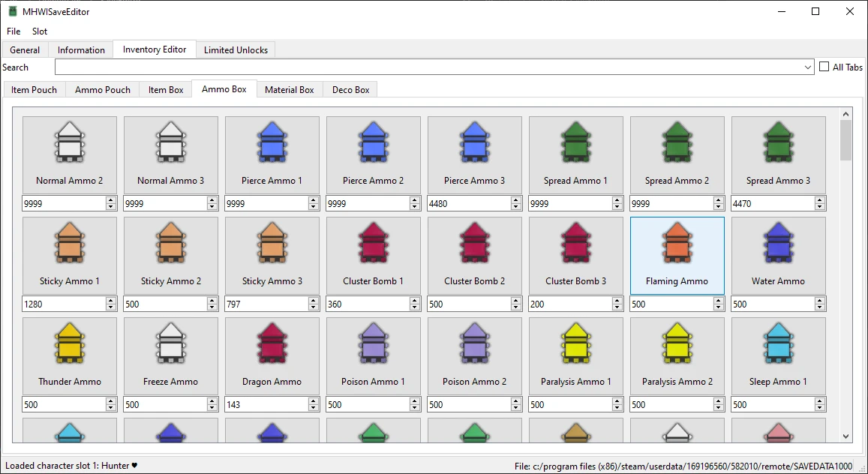This screenshot has height=474, width=868.
Task: Increase Flaming Ammo quantity with up arrow
Action: pos(719,301)
